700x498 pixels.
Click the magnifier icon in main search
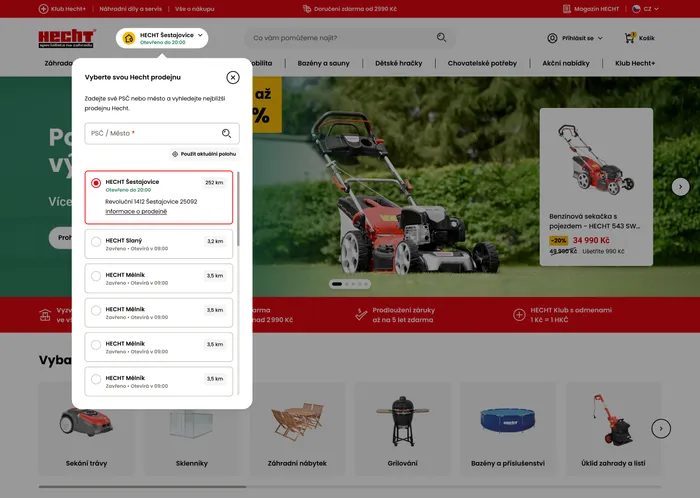click(441, 37)
